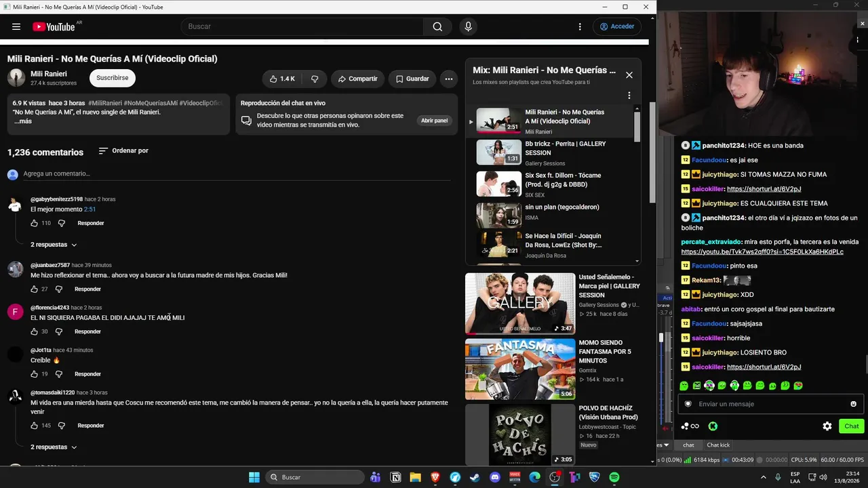The height and width of the screenshot is (488, 868).
Task: Open the Mix playlist options menu
Action: coord(629,96)
